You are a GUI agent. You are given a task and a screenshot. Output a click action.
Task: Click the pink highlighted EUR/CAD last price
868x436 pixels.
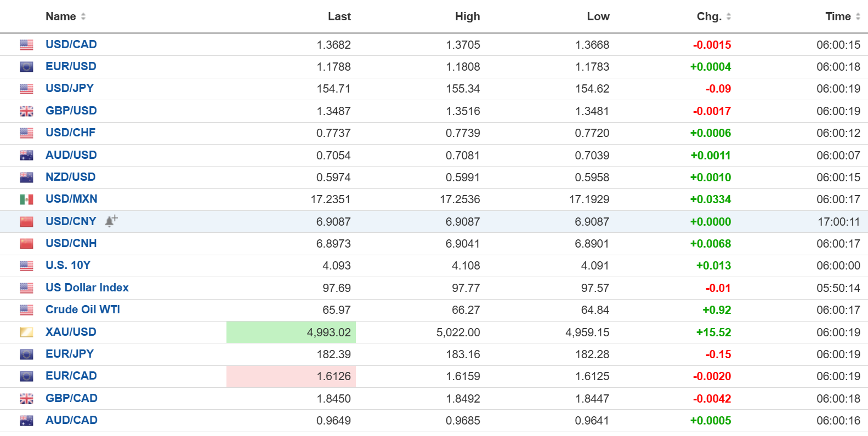click(x=333, y=376)
